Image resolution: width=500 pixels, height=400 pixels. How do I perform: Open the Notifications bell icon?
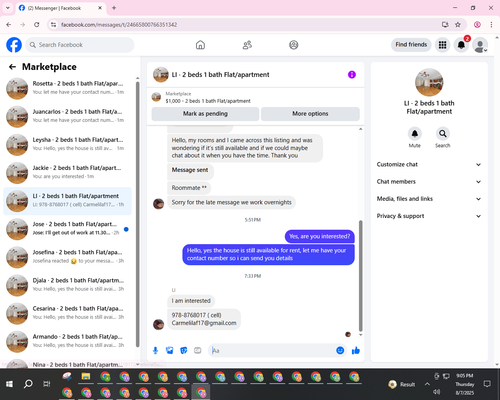click(x=461, y=45)
